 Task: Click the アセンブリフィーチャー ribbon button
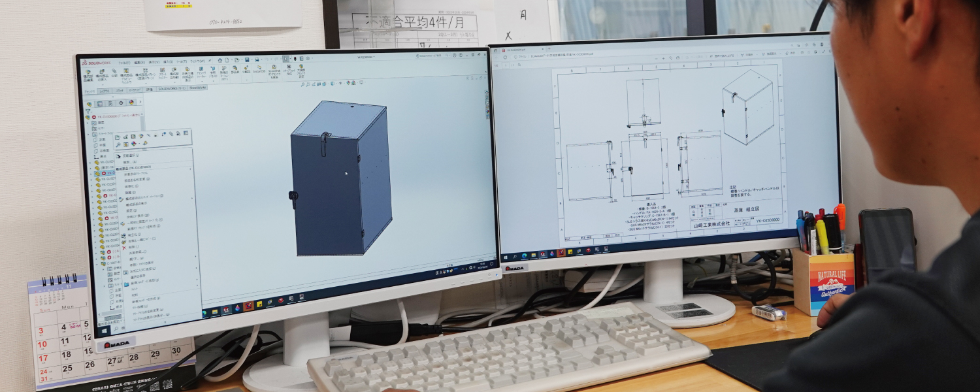(201, 71)
